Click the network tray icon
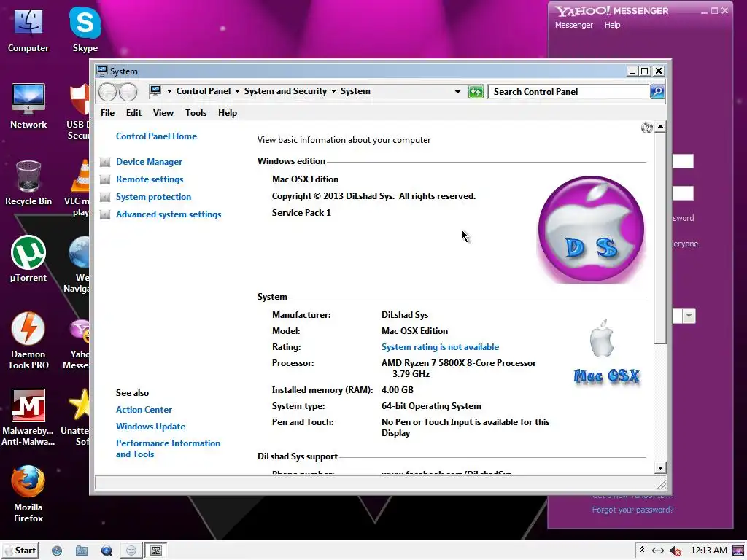 (658, 551)
